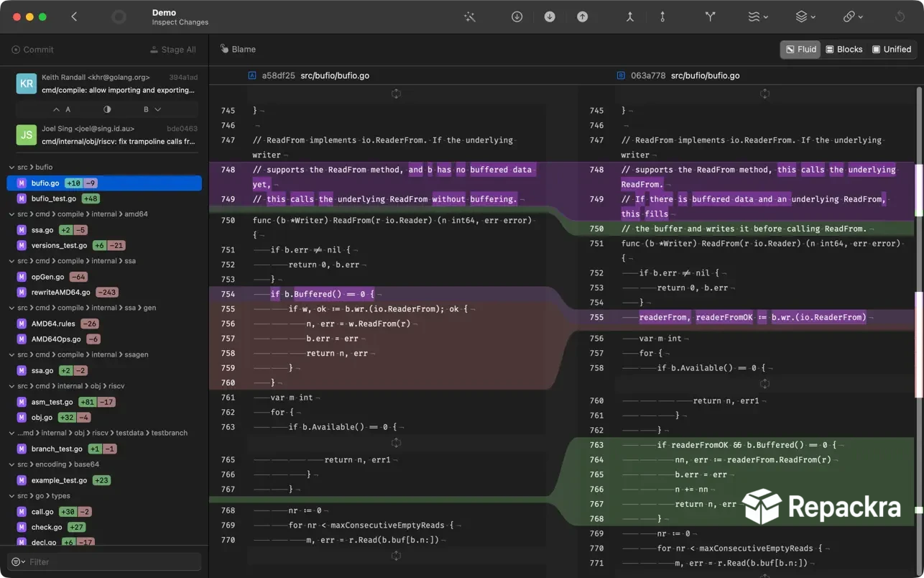924x578 pixels.
Task: Select the AMD64.rules file
Action: (104, 324)
